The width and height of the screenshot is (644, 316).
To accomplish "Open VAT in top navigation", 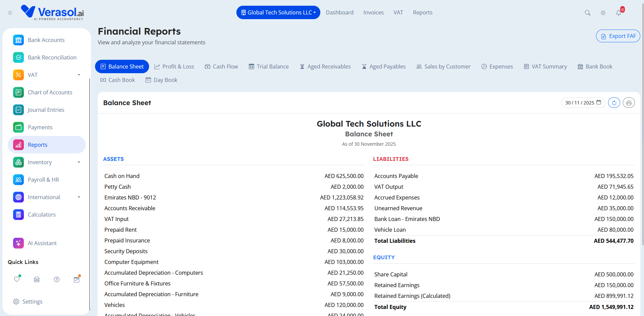I will (398, 12).
